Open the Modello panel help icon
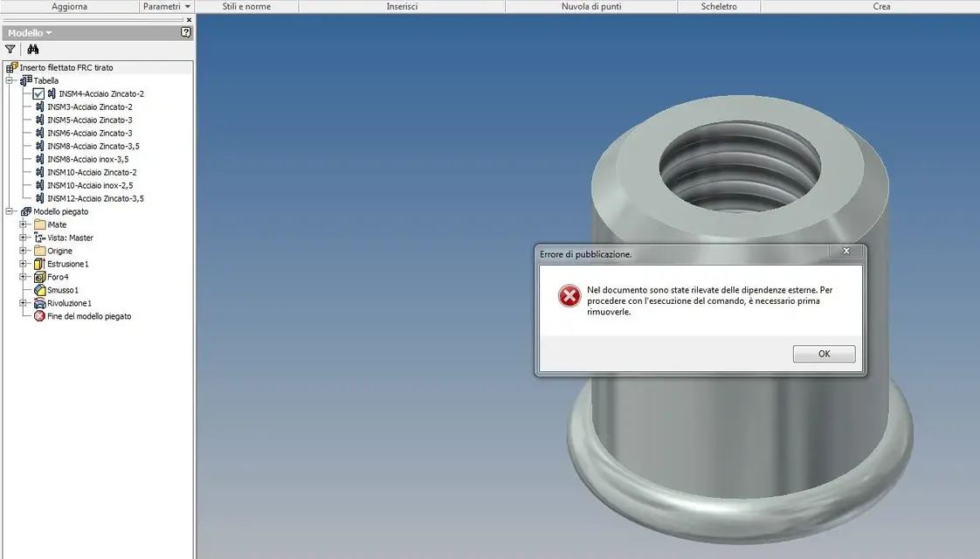This screenshot has height=559, width=980. 186,32
